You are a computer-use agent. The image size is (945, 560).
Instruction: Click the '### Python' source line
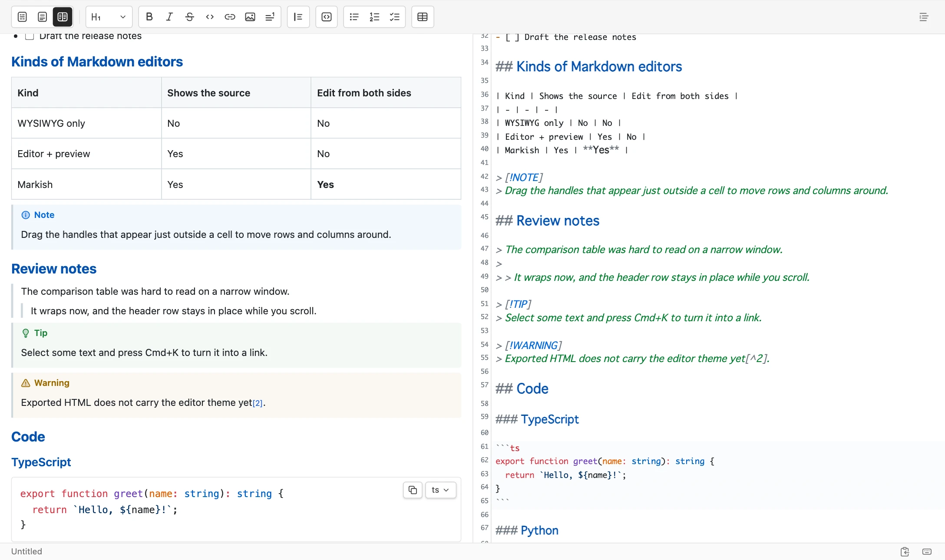[x=527, y=530]
